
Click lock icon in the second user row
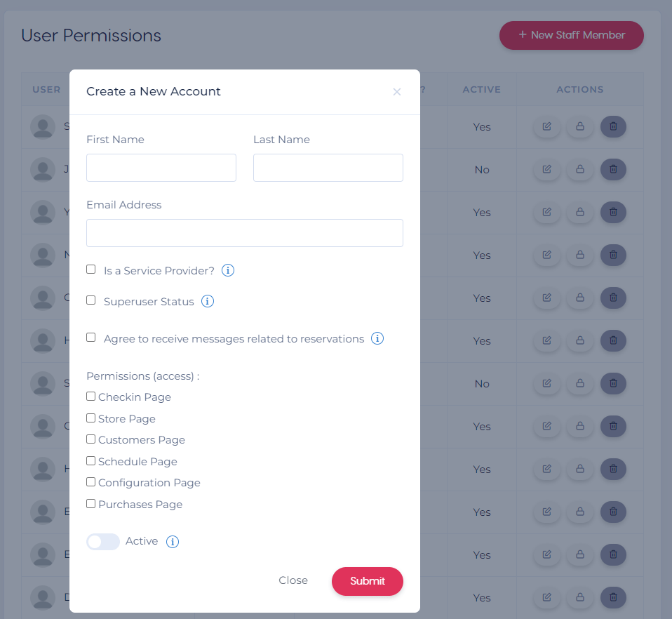[580, 169]
